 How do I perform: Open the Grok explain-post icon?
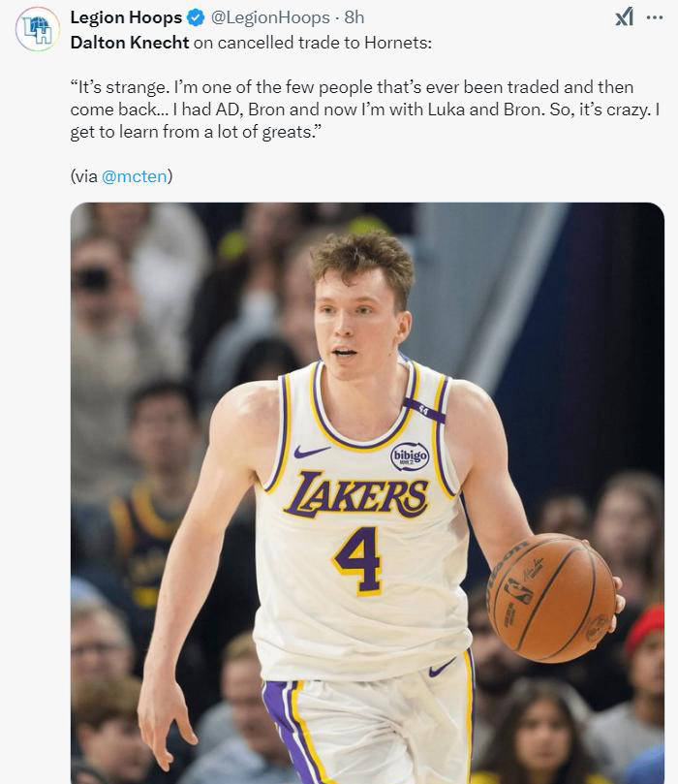(x=624, y=17)
